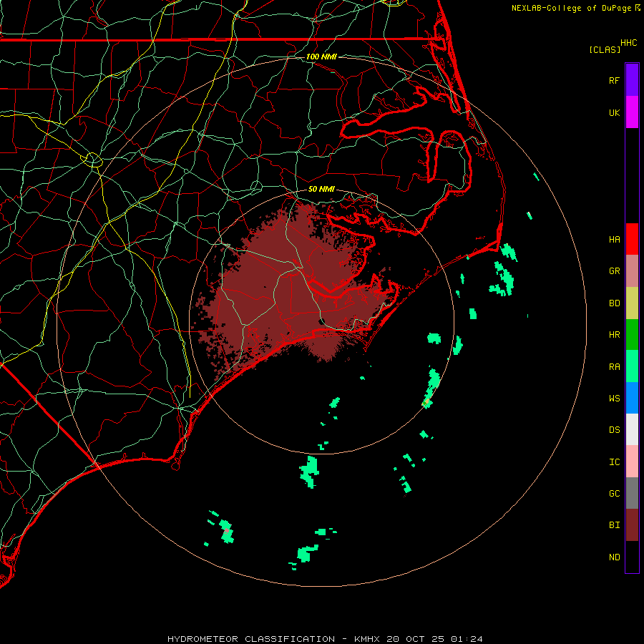Click the DS white legend swatch
Image resolution: width=644 pixels, height=644 pixels.
tap(632, 429)
